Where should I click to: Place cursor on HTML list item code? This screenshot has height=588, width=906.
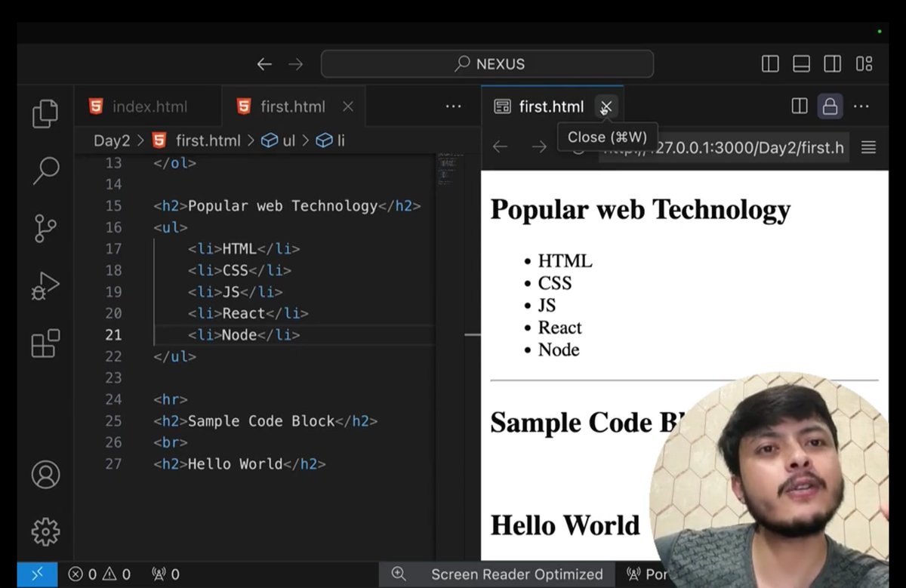coord(244,249)
